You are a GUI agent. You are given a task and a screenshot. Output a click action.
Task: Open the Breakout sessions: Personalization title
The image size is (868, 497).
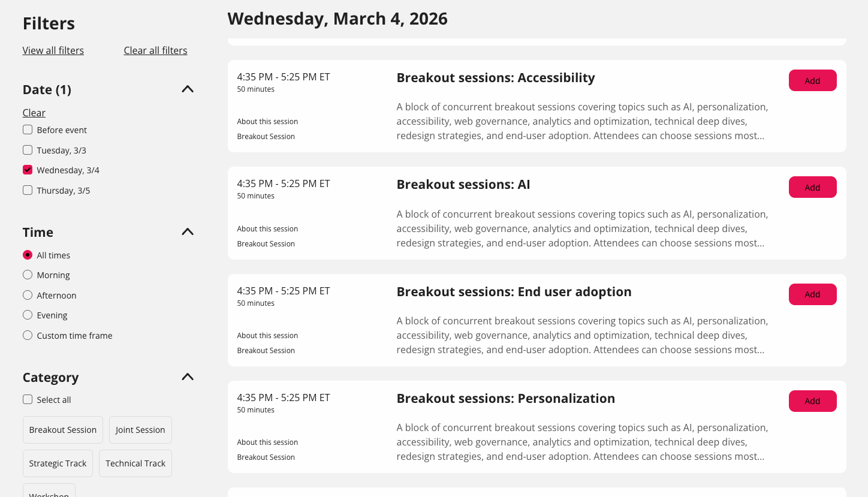[x=505, y=399]
